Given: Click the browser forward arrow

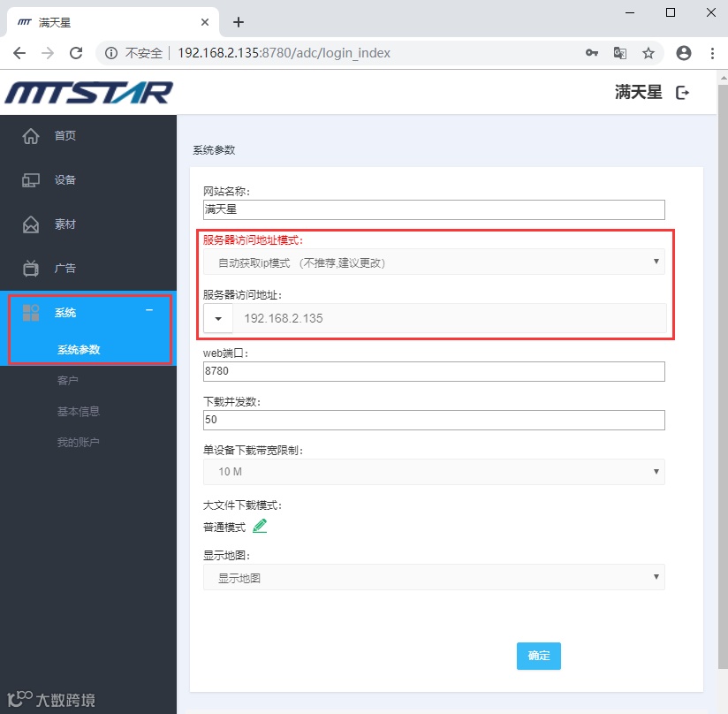Looking at the screenshot, I should click(48, 53).
